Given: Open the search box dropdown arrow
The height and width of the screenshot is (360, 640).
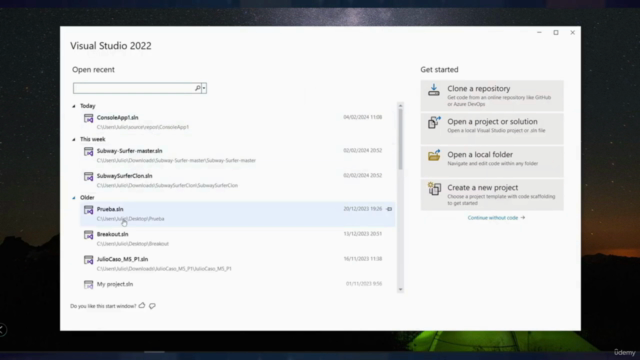Looking at the screenshot, I should 204,88.
